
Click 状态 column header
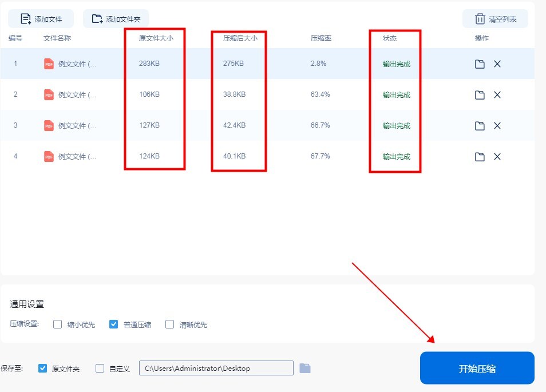390,38
